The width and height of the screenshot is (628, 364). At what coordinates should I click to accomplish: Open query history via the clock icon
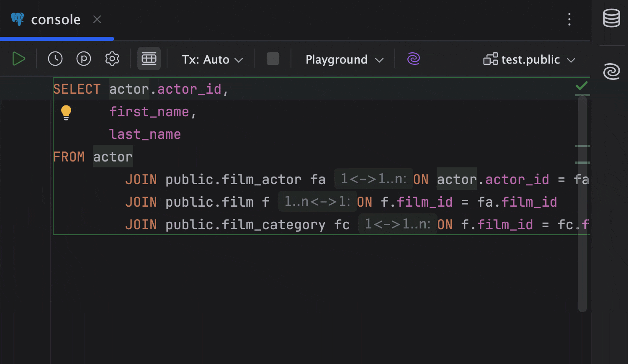[55, 59]
